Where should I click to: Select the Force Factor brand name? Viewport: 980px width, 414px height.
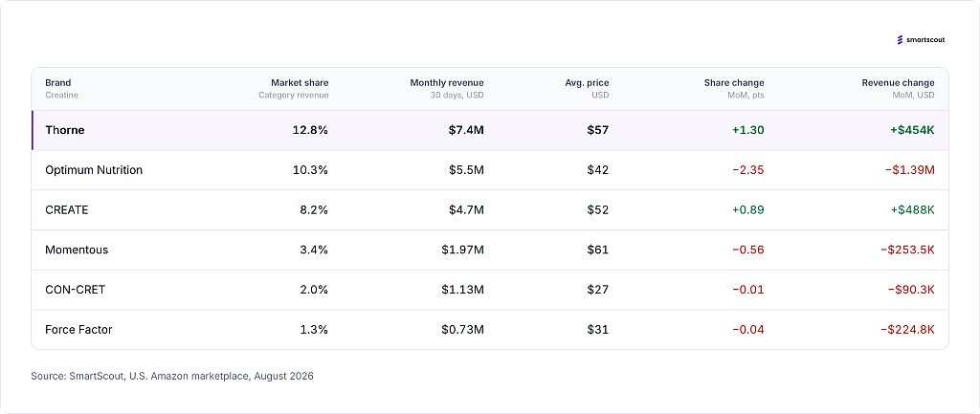(78, 330)
